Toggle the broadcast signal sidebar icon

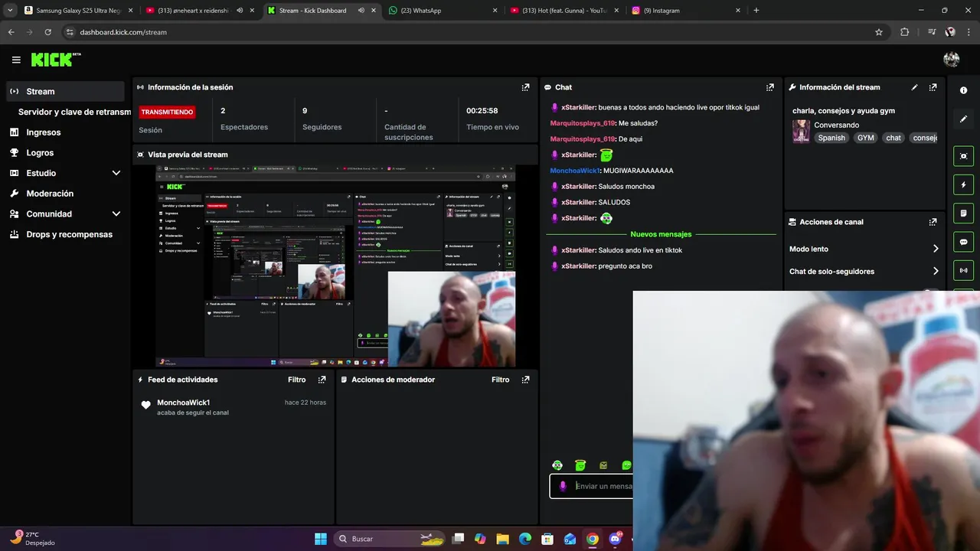(x=963, y=270)
